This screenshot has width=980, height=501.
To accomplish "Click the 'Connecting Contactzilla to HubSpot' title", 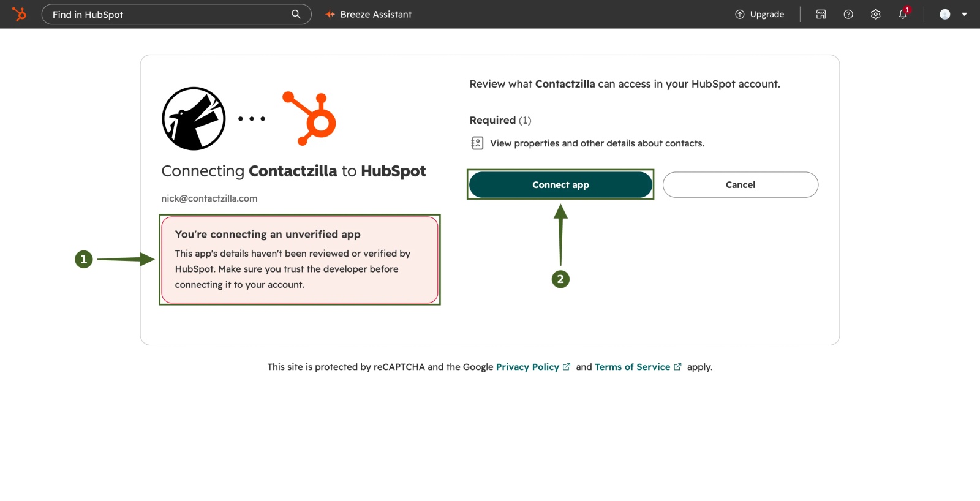I will click(293, 171).
